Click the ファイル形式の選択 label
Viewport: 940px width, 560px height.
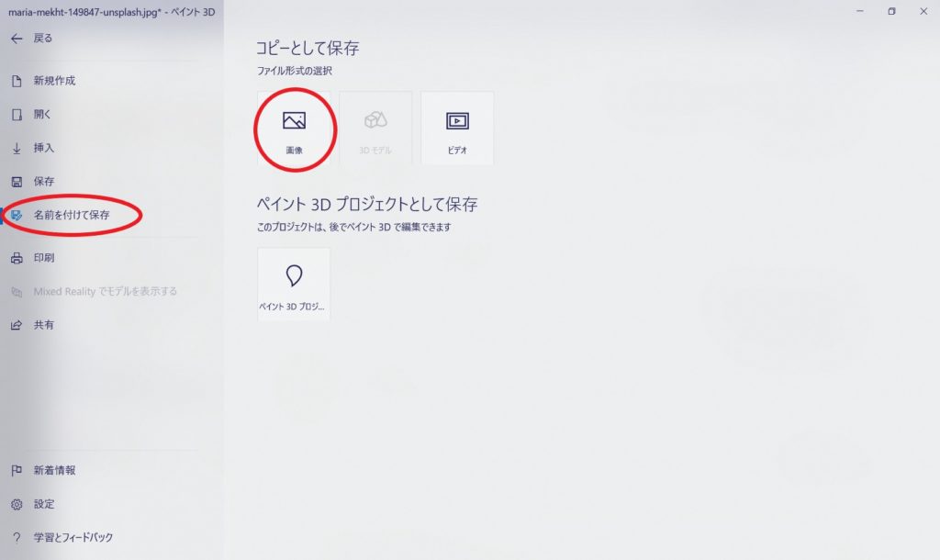pos(295,71)
